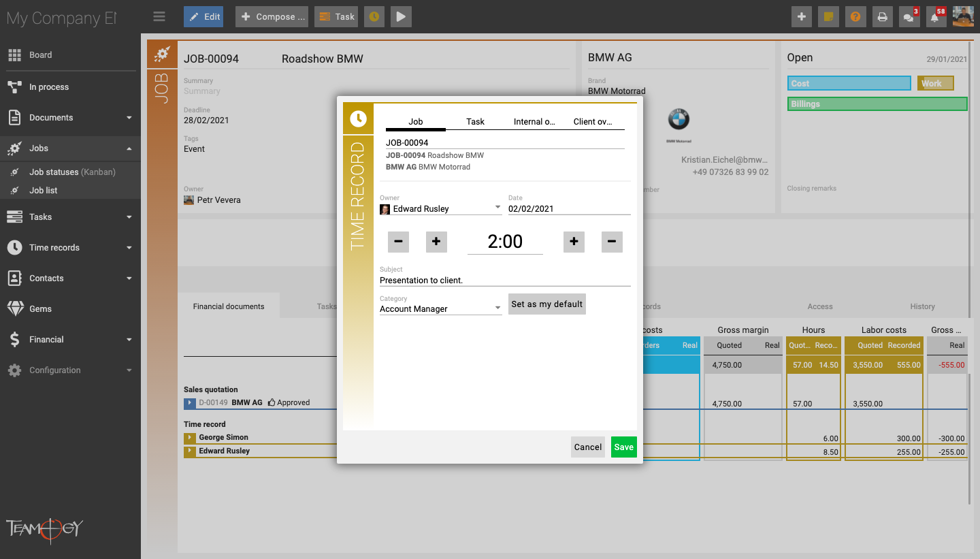Open the hamburger menu in top bar
This screenshot has width=980, height=559.
click(x=159, y=16)
